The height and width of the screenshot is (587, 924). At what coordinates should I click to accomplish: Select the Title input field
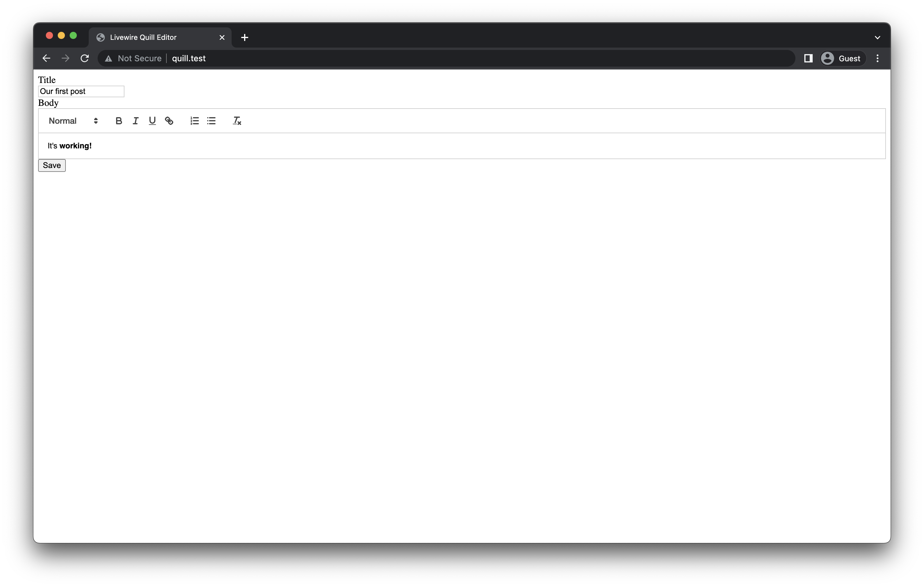click(81, 91)
